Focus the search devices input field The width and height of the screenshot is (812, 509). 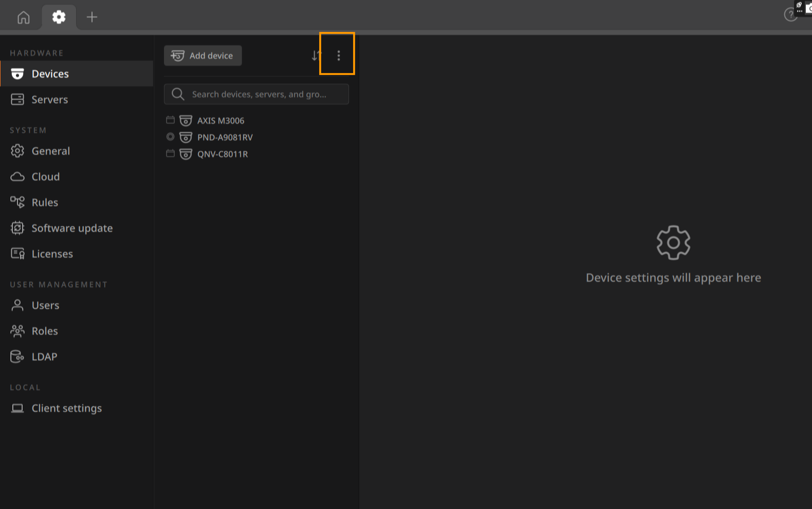(256, 94)
